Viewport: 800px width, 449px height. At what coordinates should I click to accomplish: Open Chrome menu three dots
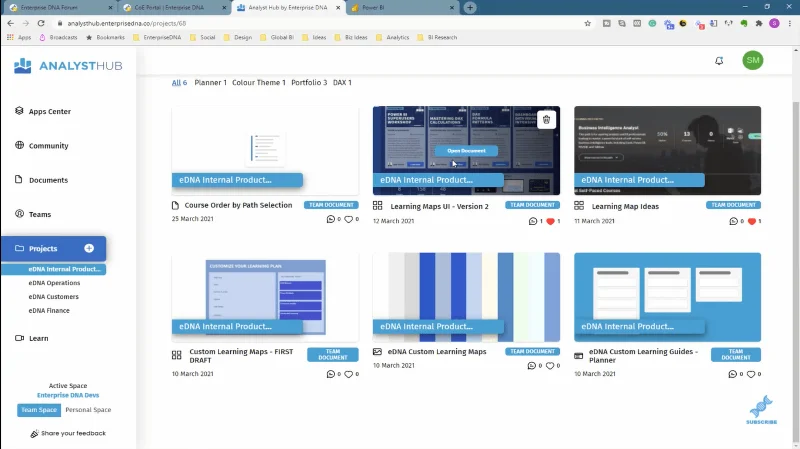coord(790,23)
